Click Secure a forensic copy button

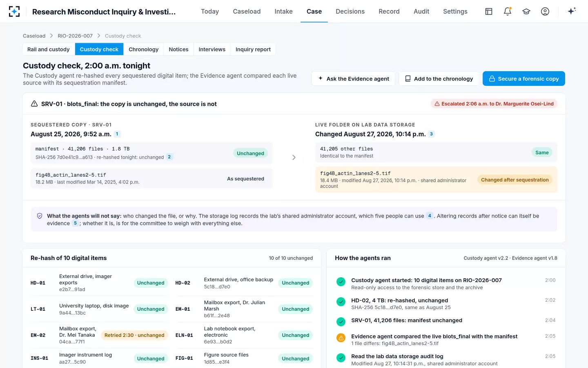point(524,79)
